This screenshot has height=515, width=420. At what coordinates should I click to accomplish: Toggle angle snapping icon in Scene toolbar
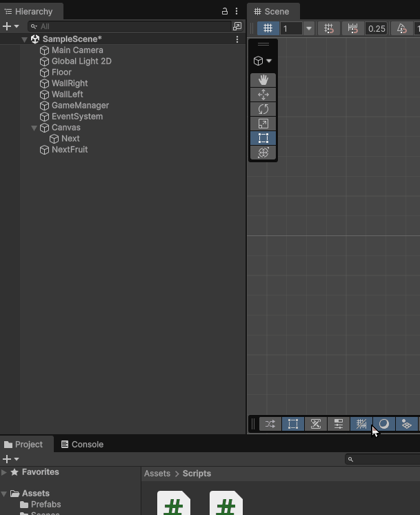tap(401, 28)
